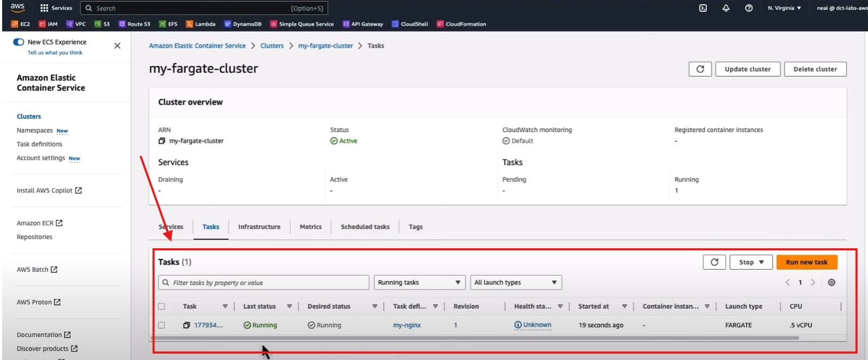The width and height of the screenshot is (868, 360).
Task: Toggle the New ECS Experience switch
Action: (19, 42)
